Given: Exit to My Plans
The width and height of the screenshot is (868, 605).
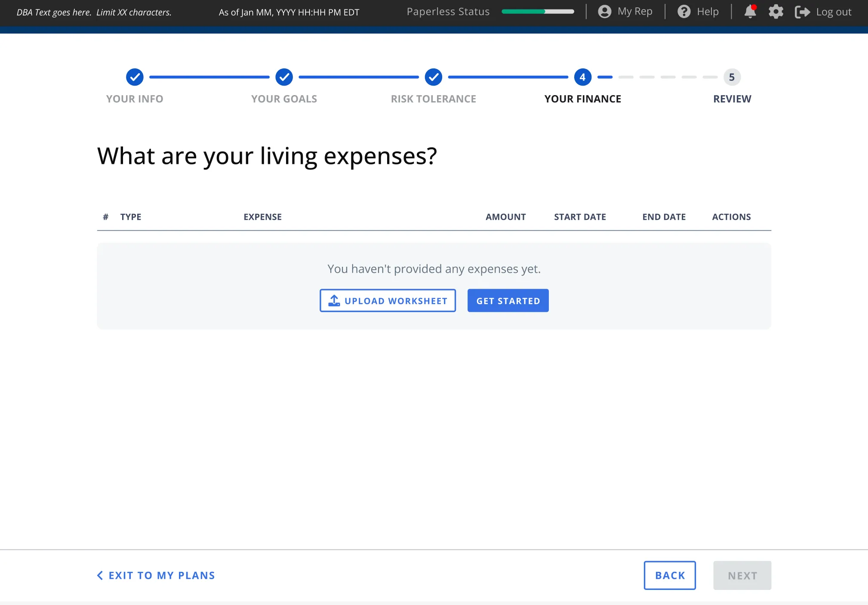Looking at the screenshot, I should (156, 575).
